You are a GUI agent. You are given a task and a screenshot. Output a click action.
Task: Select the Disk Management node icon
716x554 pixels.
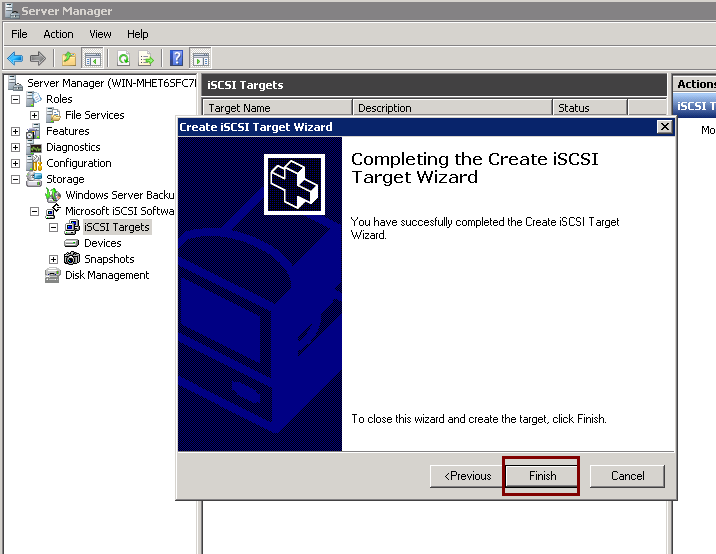coord(53,275)
